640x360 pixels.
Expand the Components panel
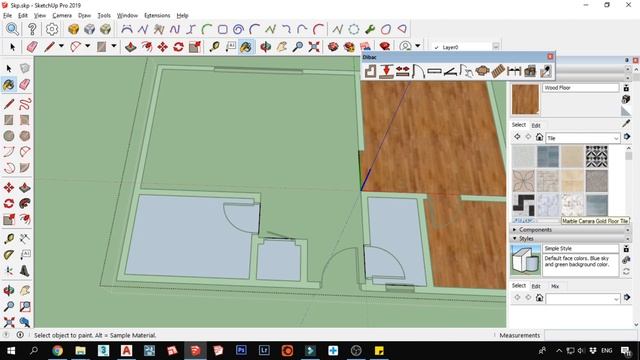click(x=535, y=230)
